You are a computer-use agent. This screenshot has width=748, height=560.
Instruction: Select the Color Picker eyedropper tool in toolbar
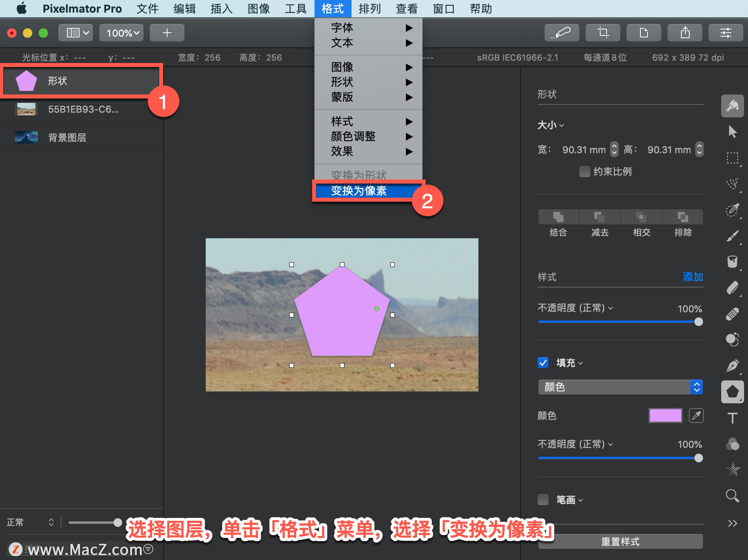[x=732, y=210]
